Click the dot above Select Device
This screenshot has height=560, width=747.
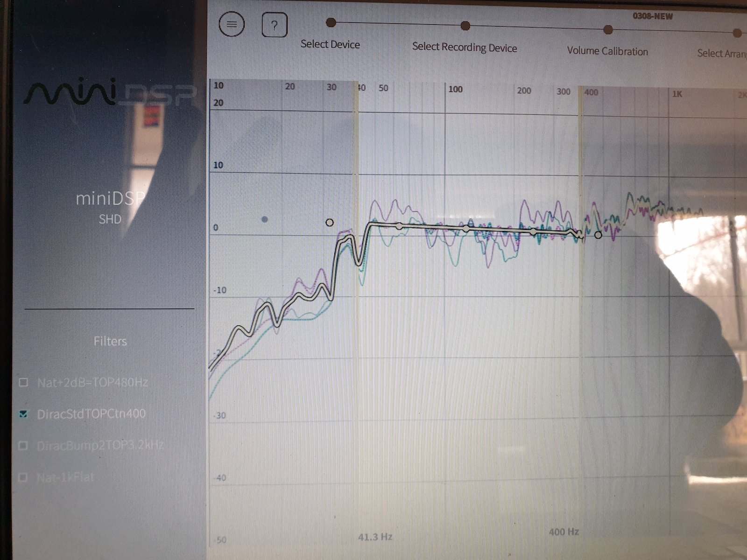[331, 22]
